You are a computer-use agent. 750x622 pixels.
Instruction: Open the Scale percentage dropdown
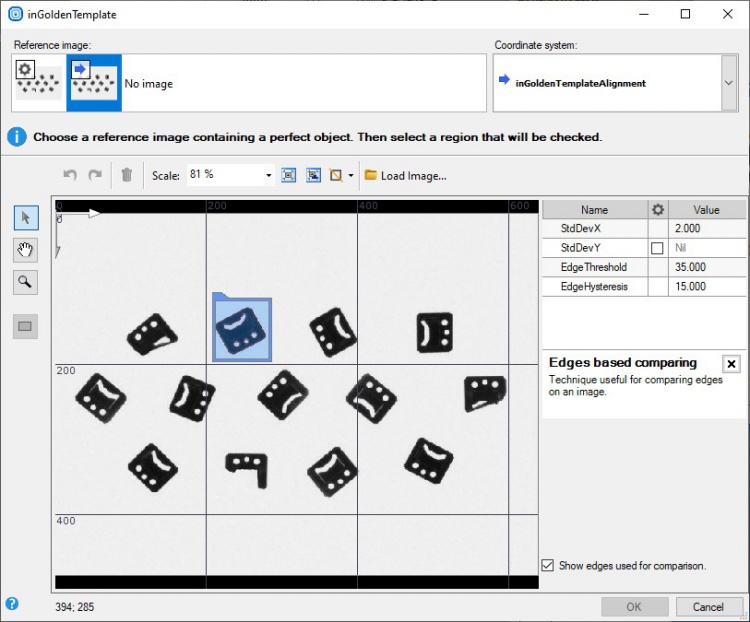268,175
